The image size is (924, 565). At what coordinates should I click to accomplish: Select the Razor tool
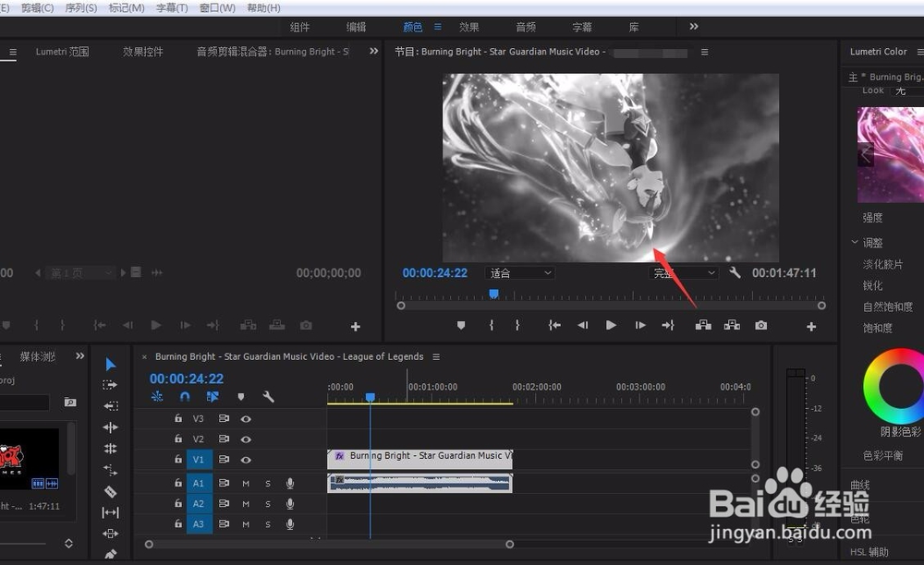click(110, 491)
